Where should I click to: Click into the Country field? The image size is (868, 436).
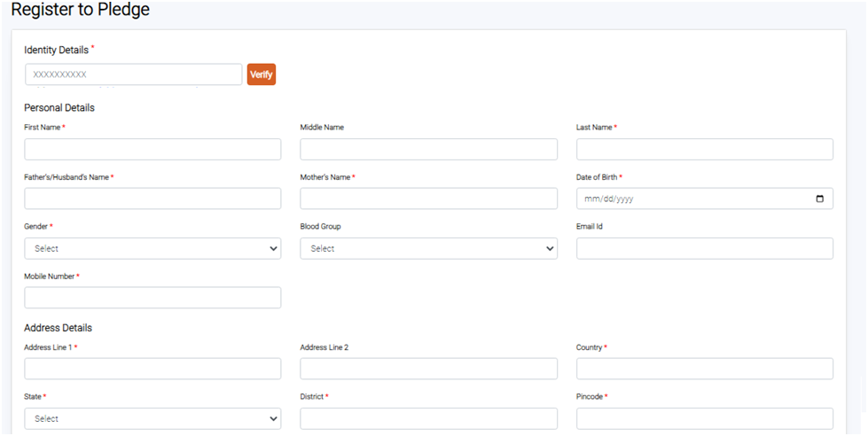tap(704, 369)
